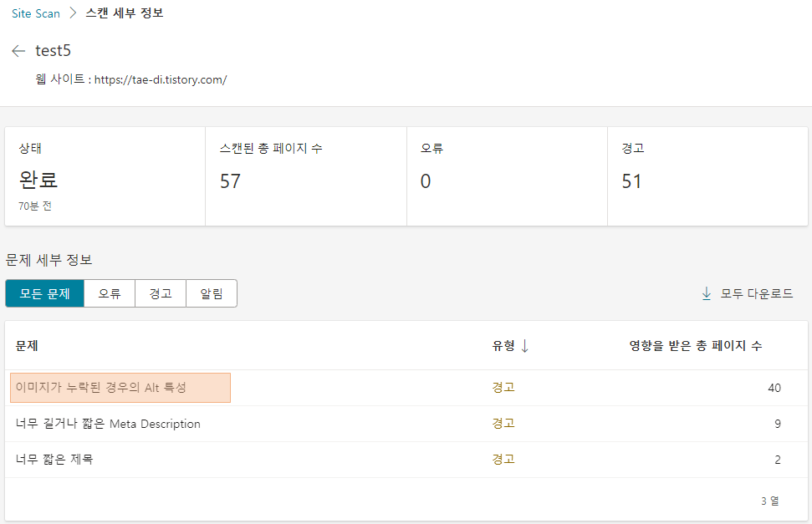Click the 3 열 row count indicator

click(770, 498)
